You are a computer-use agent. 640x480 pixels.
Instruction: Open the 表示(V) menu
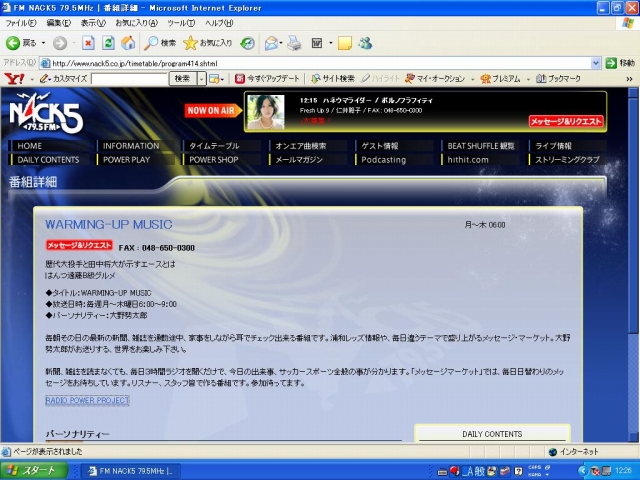pos(93,23)
